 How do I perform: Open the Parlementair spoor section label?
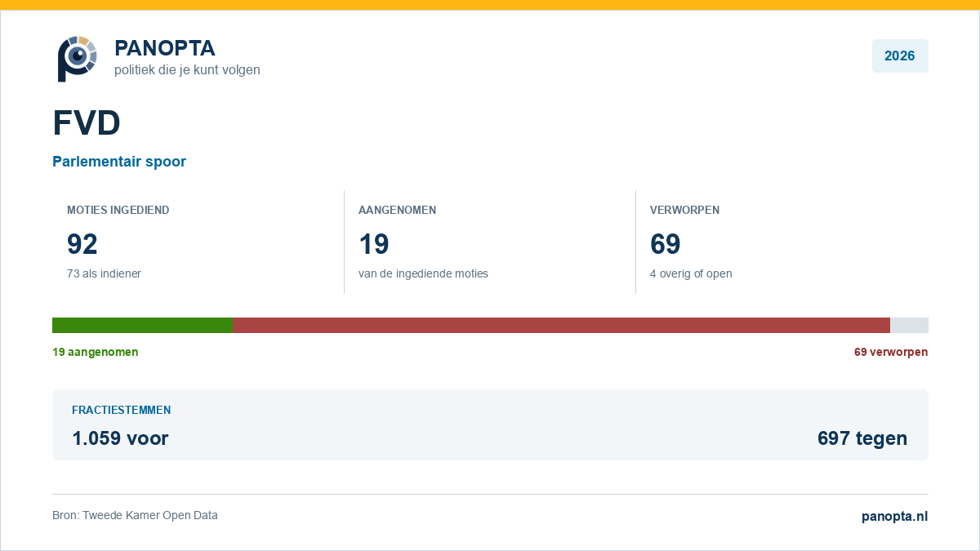(119, 162)
